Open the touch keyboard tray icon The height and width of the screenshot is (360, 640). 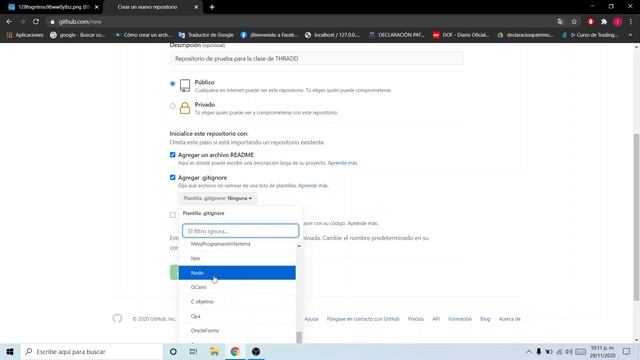tap(580, 351)
